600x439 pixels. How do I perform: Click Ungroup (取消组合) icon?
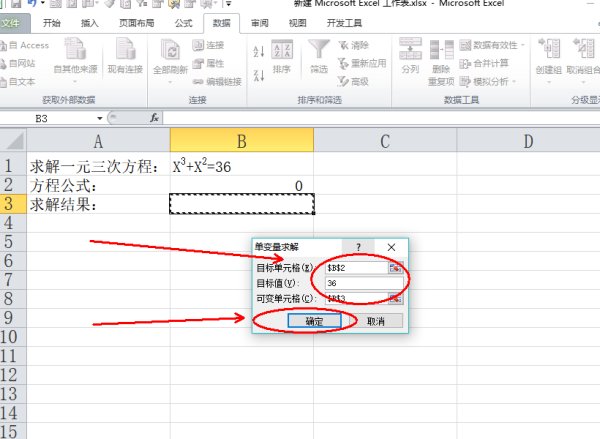[583, 60]
